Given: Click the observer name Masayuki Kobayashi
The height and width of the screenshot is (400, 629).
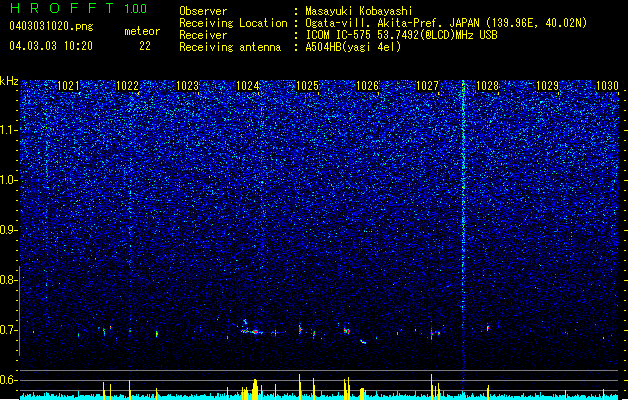Looking at the screenshot, I should (x=359, y=11).
